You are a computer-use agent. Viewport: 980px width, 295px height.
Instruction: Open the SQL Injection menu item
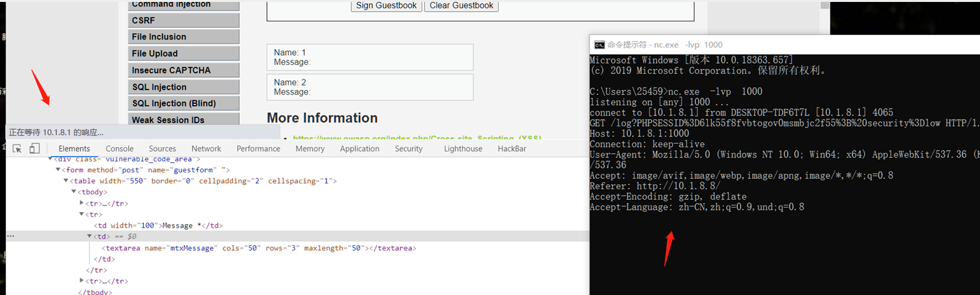click(184, 87)
